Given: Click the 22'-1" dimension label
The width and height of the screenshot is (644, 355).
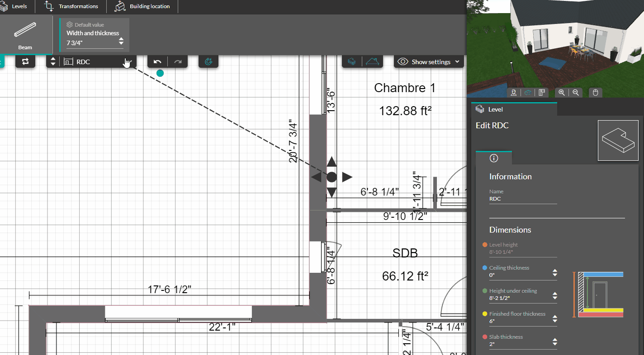Looking at the screenshot, I should coord(222,327).
